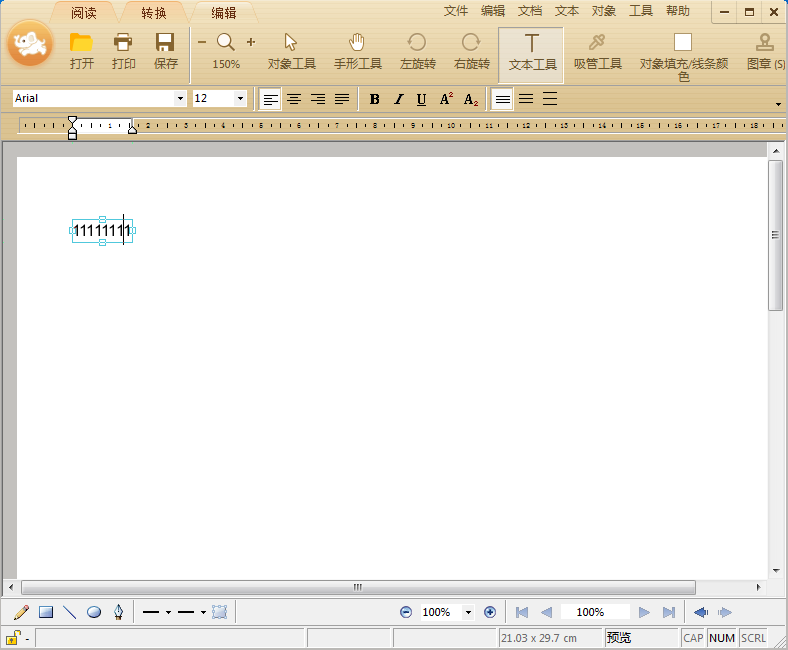Viewport: 788px width, 650px height.
Task: Click the 预览 button in status bar
Action: (x=619, y=638)
